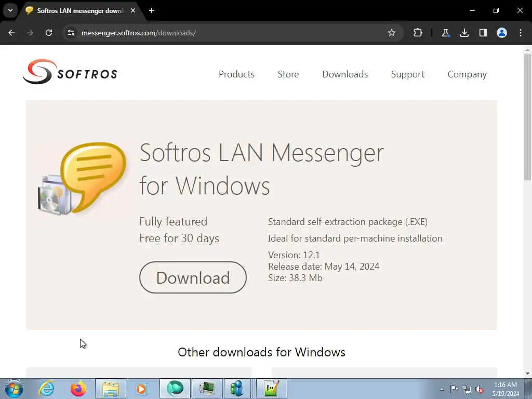
Task: Expand the tab search dropdown arrow
Action: [x=10, y=10]
